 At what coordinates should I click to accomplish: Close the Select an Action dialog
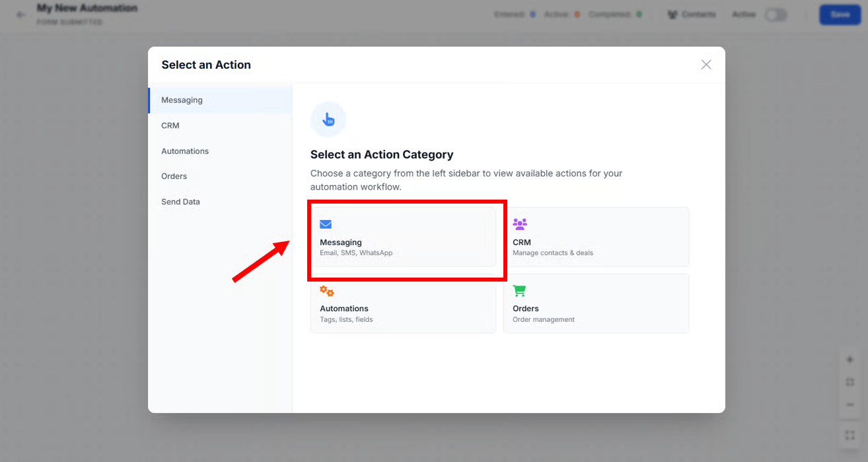click(706, 64)
